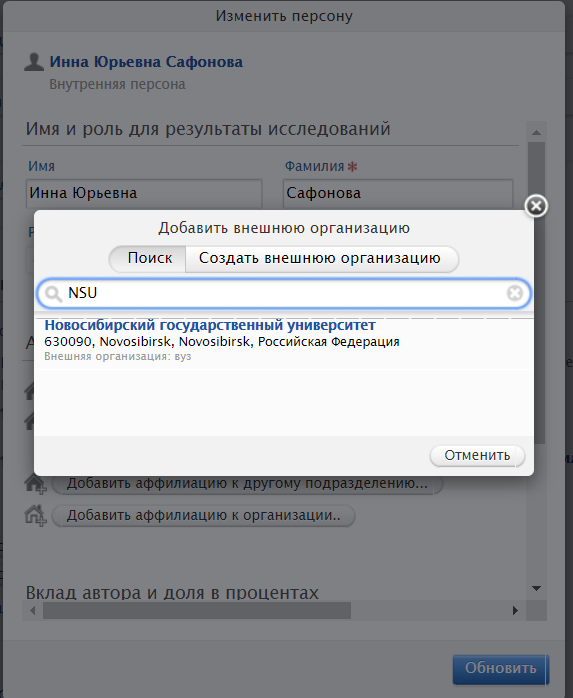Switch to the Поиск tab
The height and width of the screenshot is (698, 573).
[148, 258]
